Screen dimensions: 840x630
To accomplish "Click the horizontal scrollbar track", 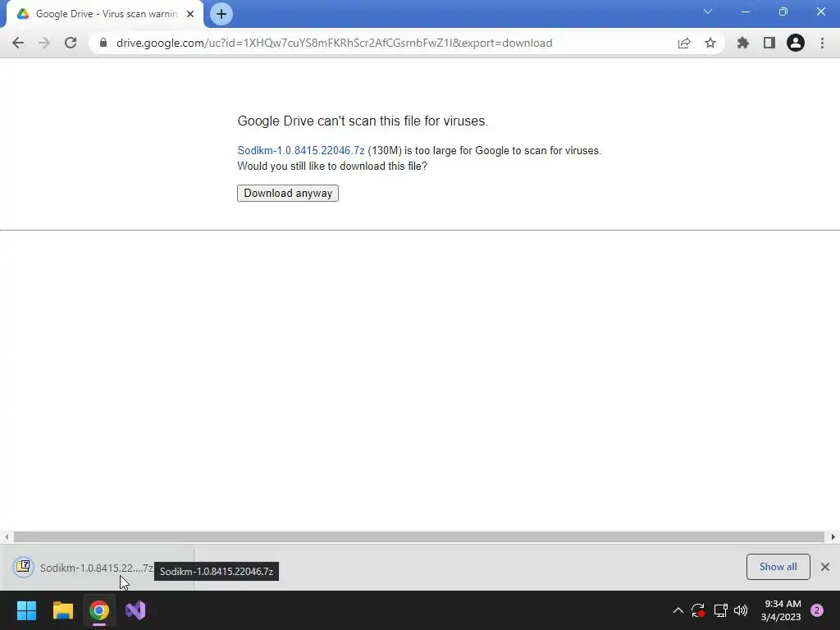I will [x=419, y=536].
